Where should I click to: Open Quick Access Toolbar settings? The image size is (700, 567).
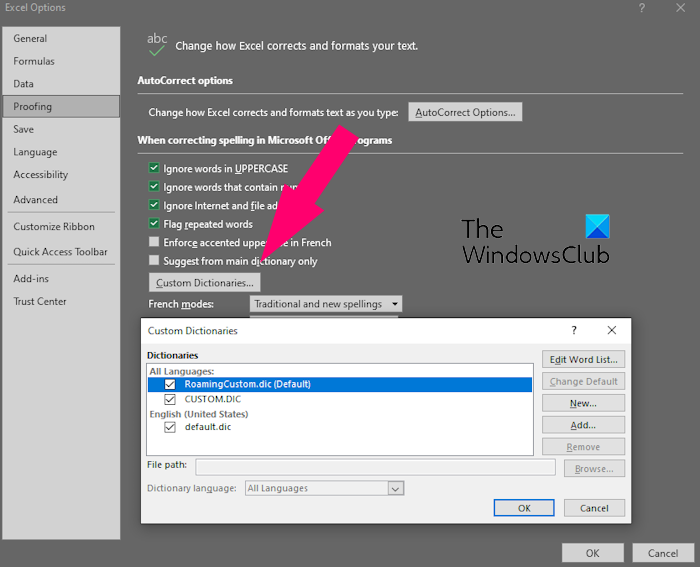[61, 252]
